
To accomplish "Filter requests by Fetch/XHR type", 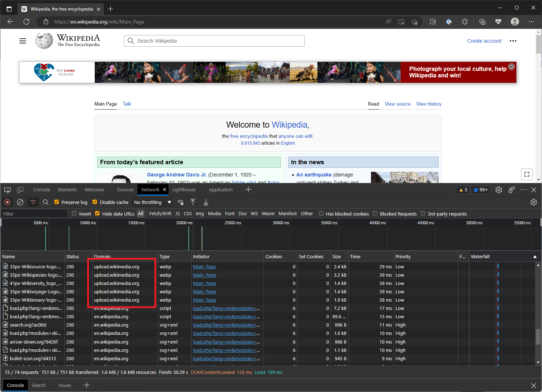I will (160, 214).
